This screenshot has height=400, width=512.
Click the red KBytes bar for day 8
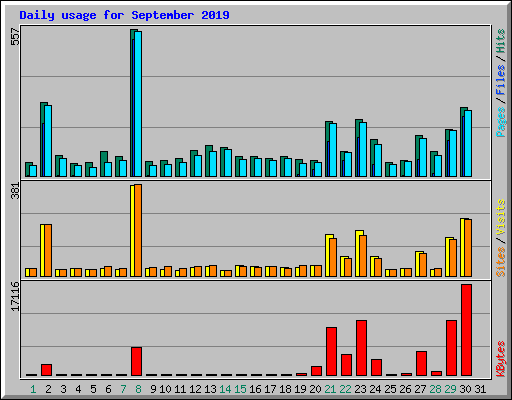click(x=136, y=362)
